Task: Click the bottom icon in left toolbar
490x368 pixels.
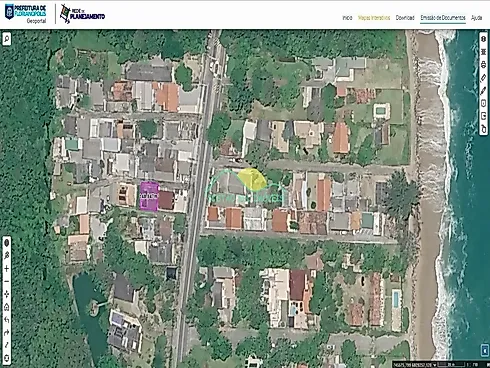Action: coord(6,358)
